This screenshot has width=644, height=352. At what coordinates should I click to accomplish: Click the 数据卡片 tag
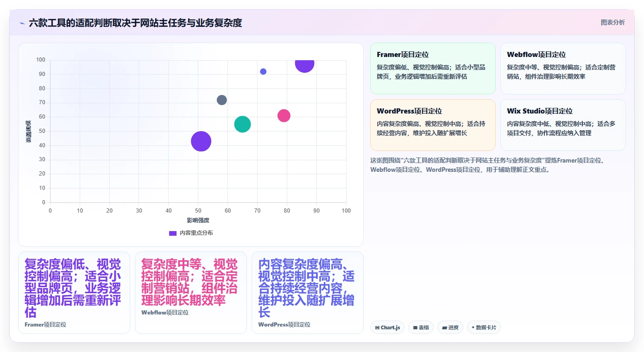point(484,327)
